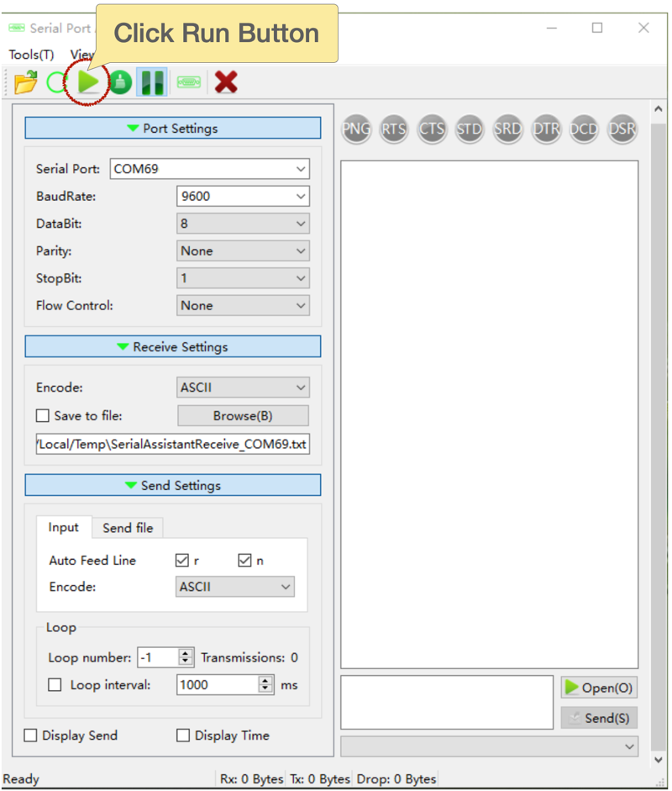The width and height of the screenshot is (672, 791).
Task: Open the Tools(T) menu
Action: pos(31,55)
